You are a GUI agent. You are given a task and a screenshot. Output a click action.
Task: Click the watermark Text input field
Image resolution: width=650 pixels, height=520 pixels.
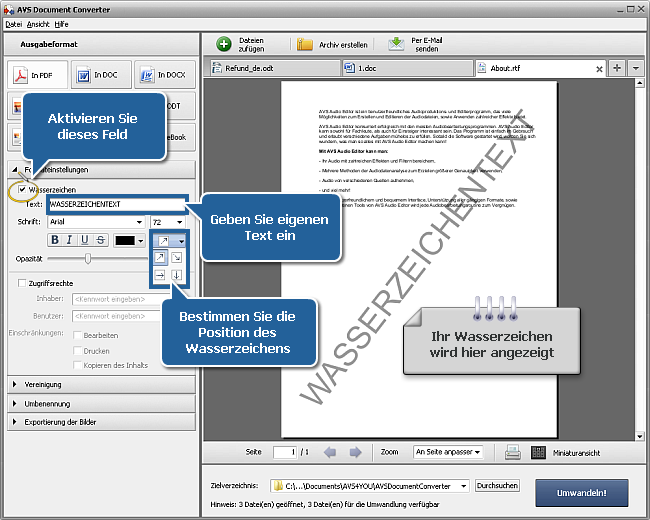117,204
